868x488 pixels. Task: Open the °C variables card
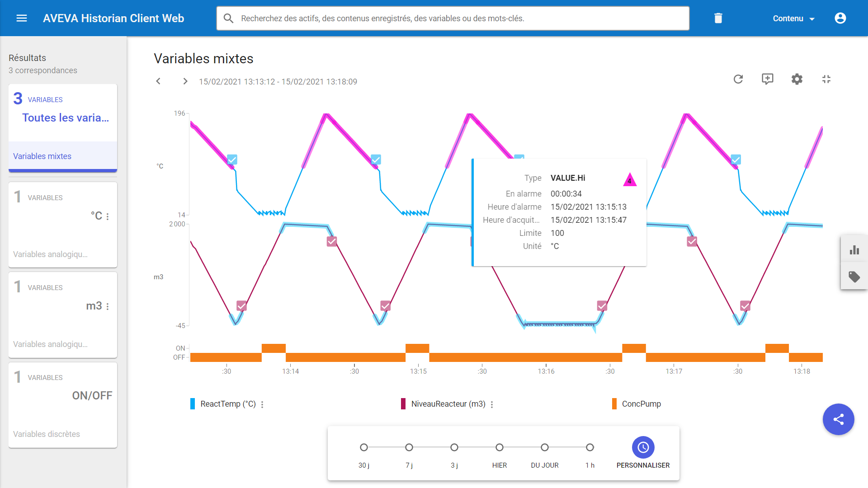point(63,225)
